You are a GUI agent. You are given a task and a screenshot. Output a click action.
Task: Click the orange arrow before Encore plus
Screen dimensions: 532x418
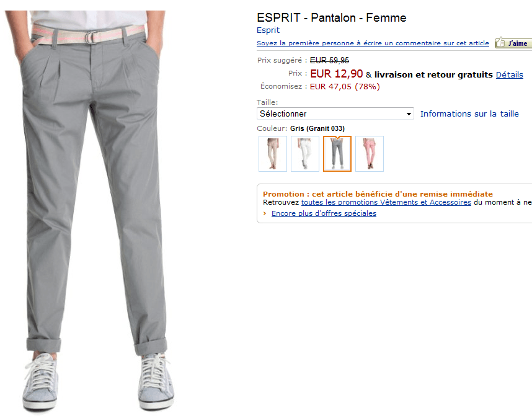(265, 213)
